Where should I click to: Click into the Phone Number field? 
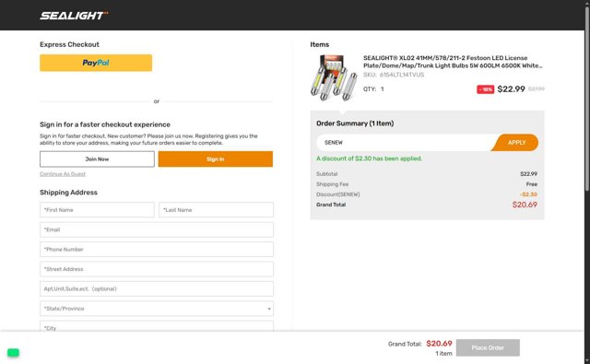tap(157, 250)
